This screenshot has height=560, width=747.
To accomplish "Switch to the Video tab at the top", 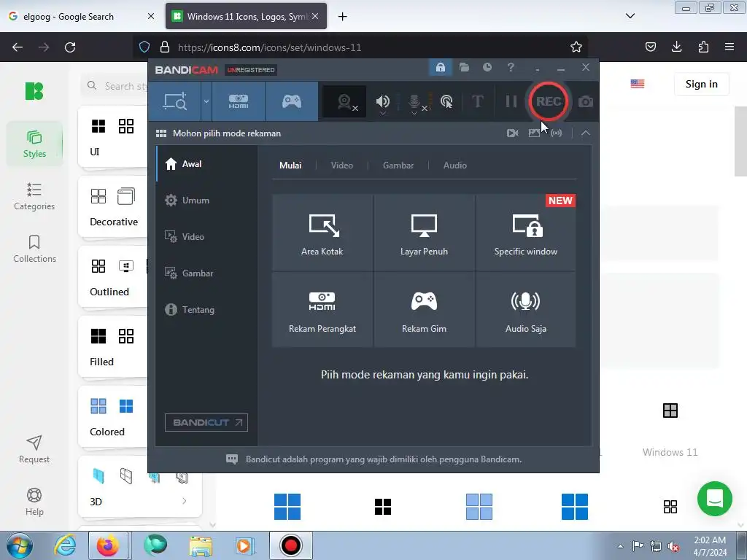I will click(x=341, y=166).
